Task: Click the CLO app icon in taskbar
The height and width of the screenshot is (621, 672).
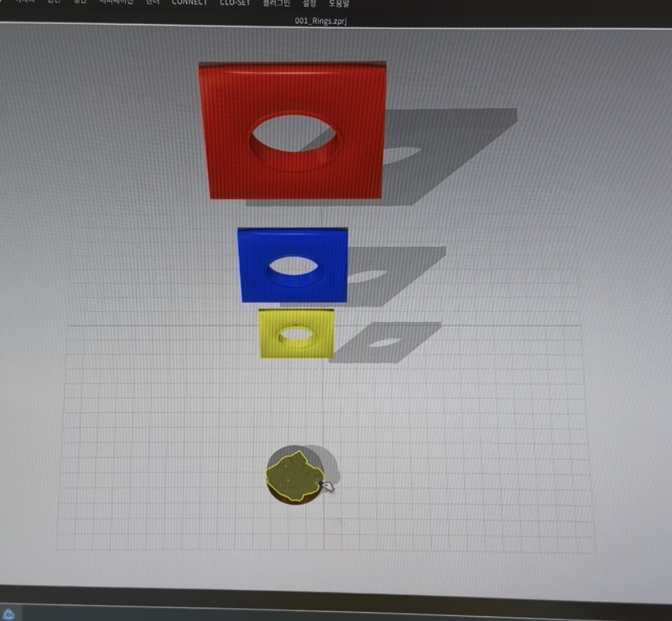Action: 9,613
